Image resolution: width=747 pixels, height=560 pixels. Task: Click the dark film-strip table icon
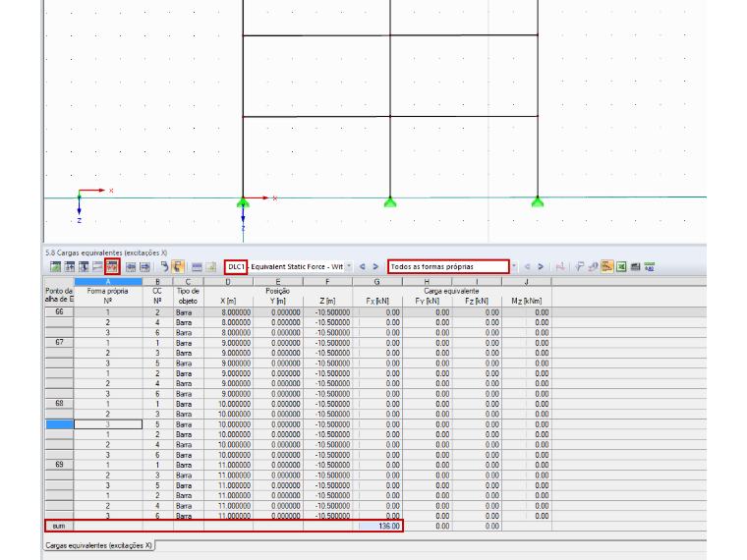point(635,266)
